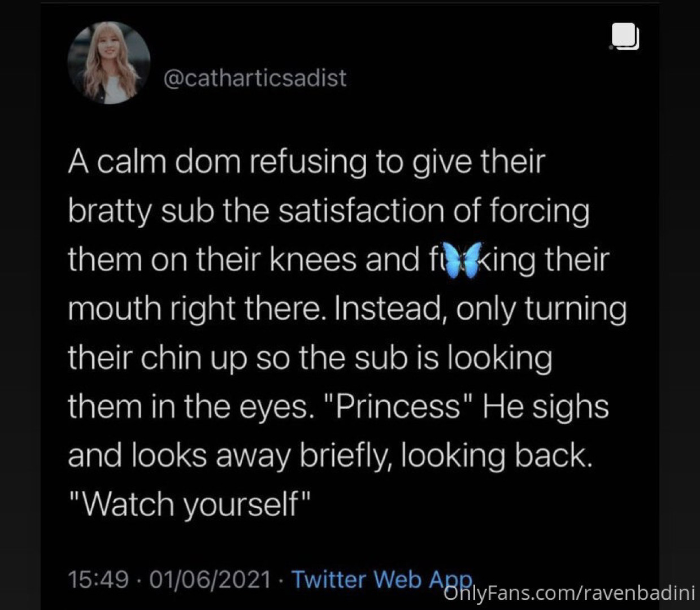Click the 15:49 timestamp
The width and height of the screenshot is (700, 610).
click(98, 579)
